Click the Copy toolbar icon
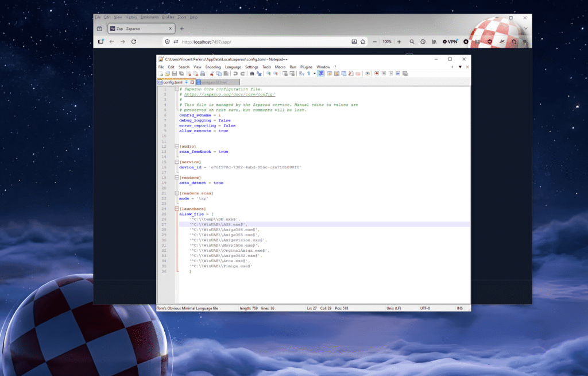The width and height of the screenshot is (588, 376). [219, 74]
